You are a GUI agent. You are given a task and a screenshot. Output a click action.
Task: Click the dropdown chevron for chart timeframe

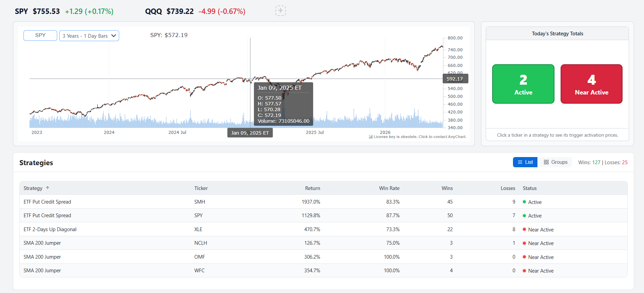[x=114, y=36]
